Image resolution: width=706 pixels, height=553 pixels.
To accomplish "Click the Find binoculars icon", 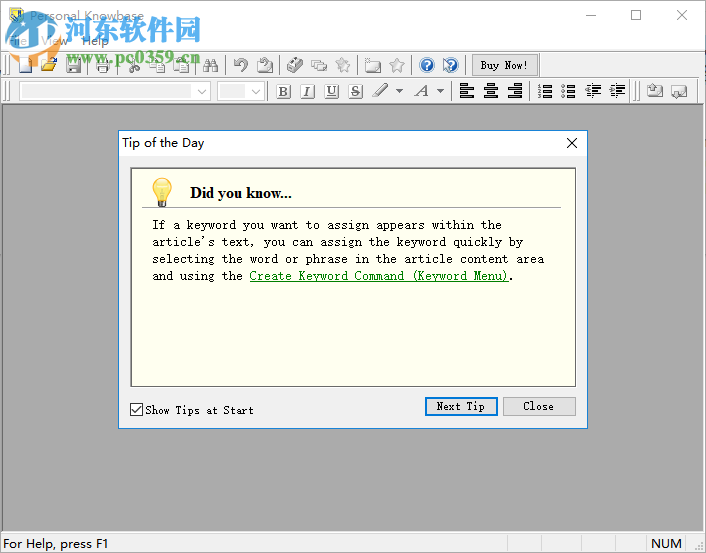I will [x=210, y=66].
